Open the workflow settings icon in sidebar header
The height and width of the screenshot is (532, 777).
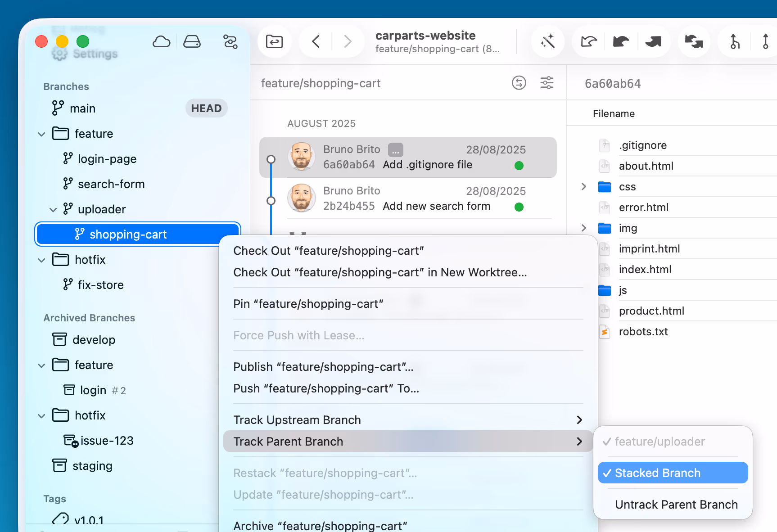pyautogui.click(x=230, y=42)
